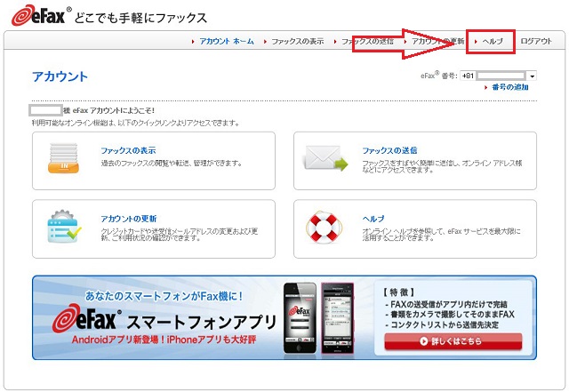The height and width of the screenshot is (392, 569).
Task: Click the pink Android phone image in banner
Action: (338, 318)
